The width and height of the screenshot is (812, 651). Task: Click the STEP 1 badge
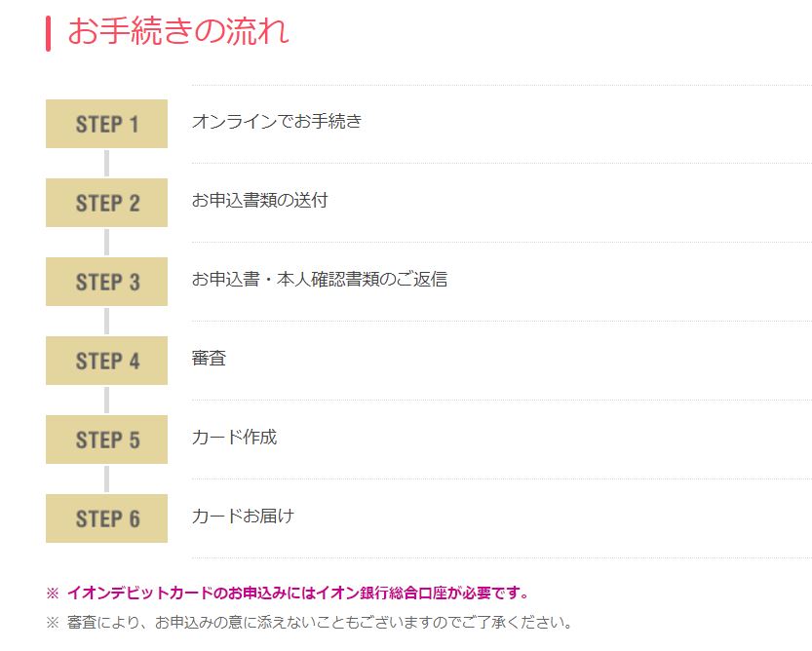106,124
